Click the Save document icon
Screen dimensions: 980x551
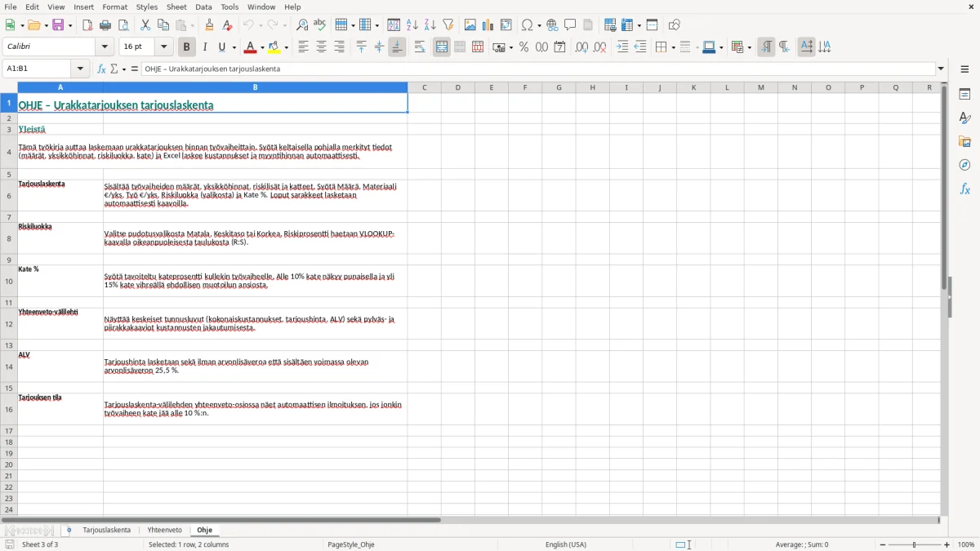(x=58, y=25)
